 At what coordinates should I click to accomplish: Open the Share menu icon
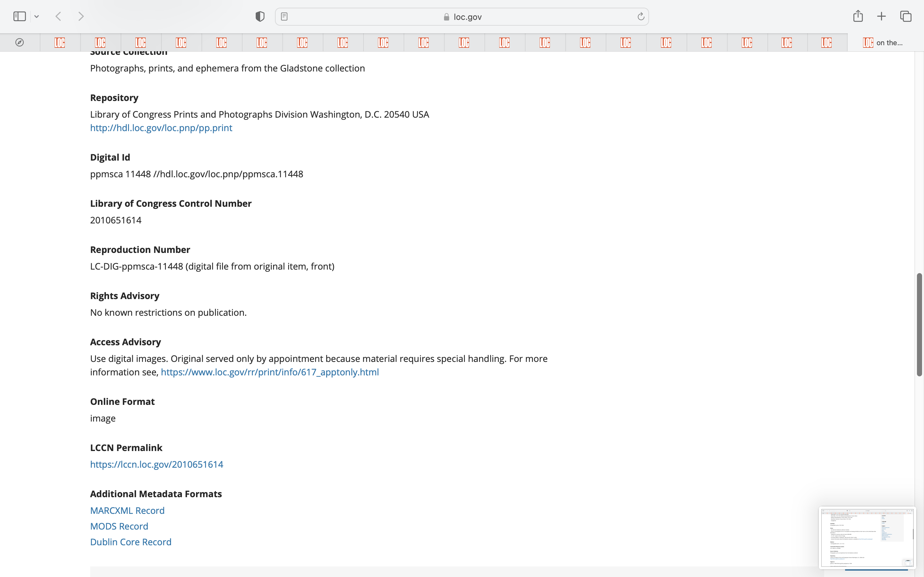(x=858, y=16)
